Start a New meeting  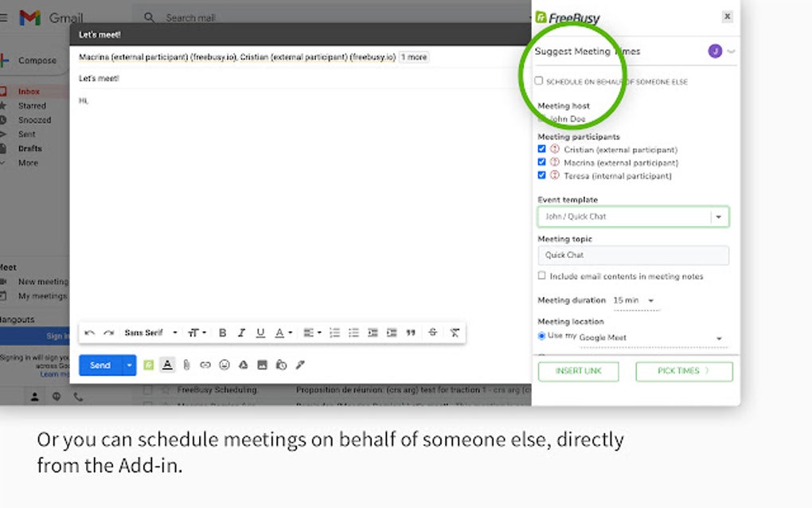point(43,282)
